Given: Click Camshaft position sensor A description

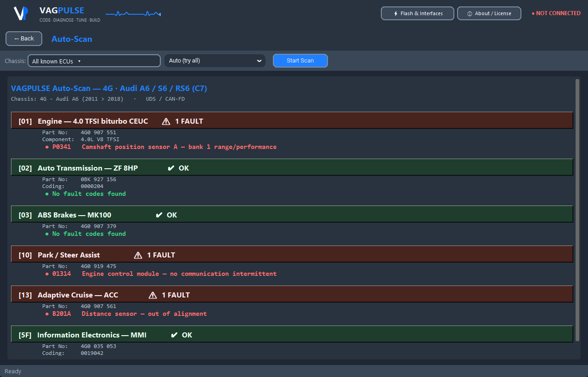Looking at the screenshot, I should pos(179,147).
